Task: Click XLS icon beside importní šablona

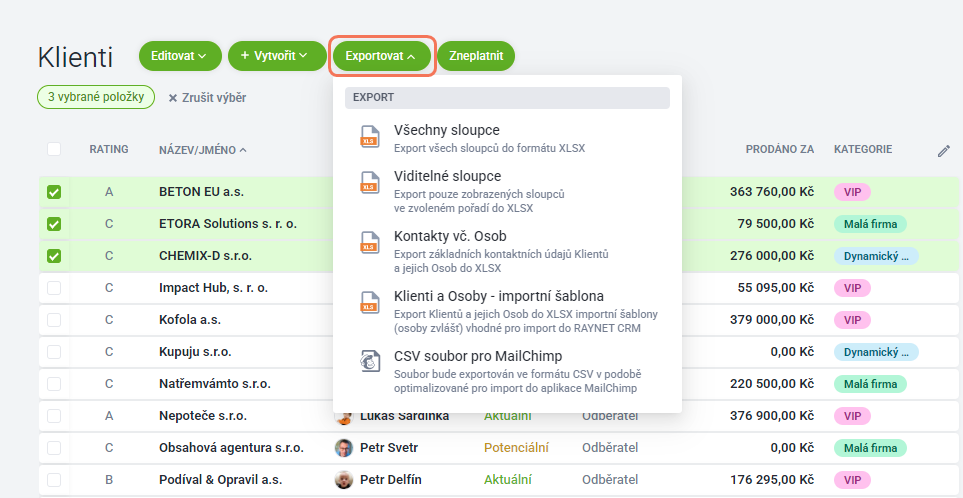Action: pyautogui.click(x=369, y=303)
